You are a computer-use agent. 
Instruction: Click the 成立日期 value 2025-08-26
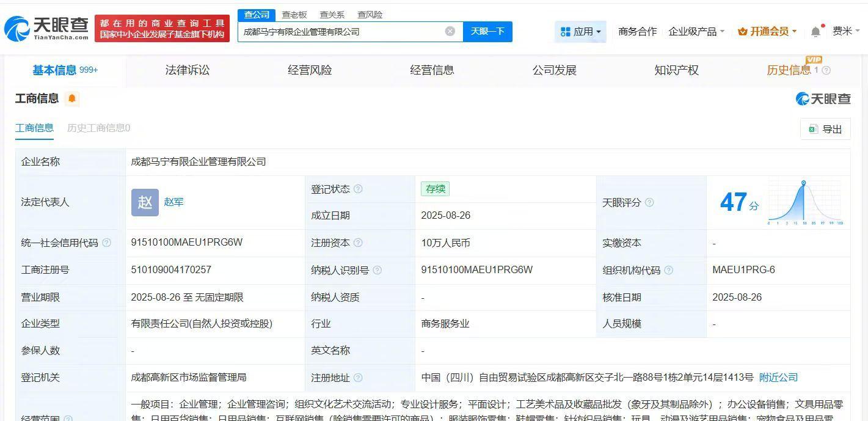(x=446, y=216)
